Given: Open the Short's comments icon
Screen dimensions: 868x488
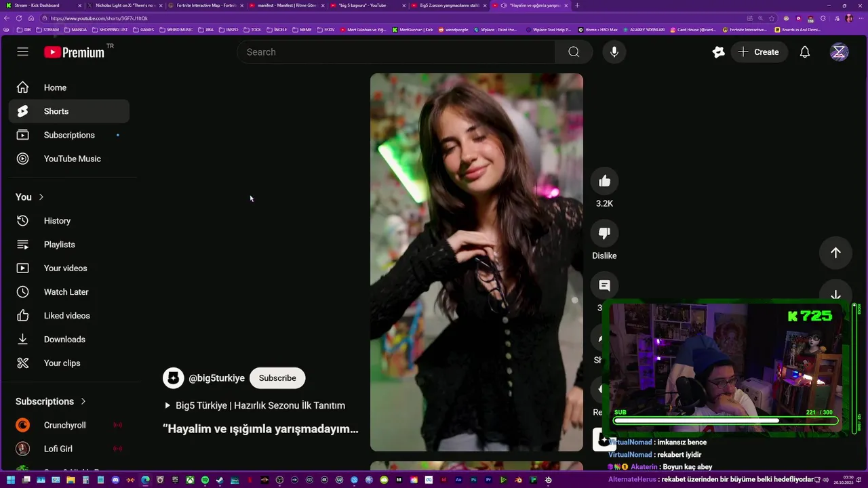Looking at the screenshot, I should coord(604,285).
